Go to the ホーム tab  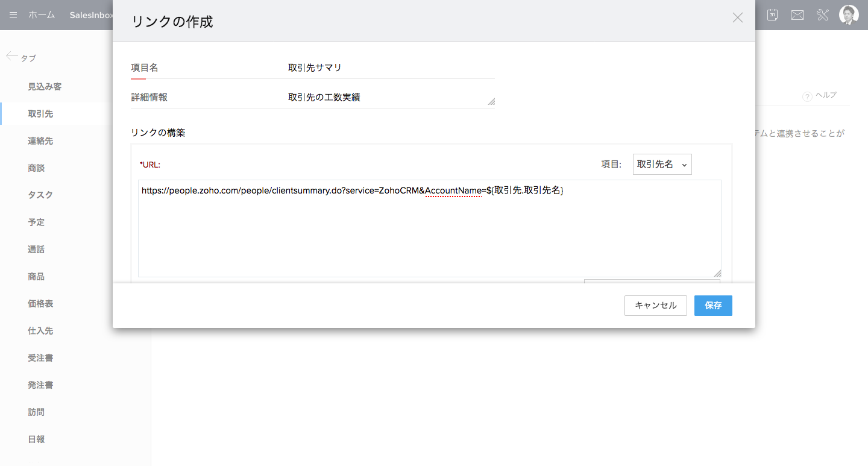tap(42, 15)
